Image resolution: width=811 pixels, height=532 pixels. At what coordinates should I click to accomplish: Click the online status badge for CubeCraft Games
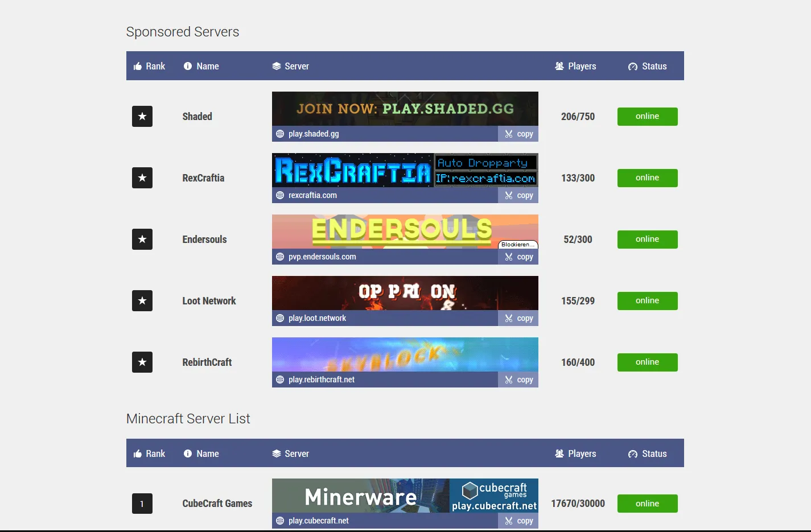click(648, 504)
